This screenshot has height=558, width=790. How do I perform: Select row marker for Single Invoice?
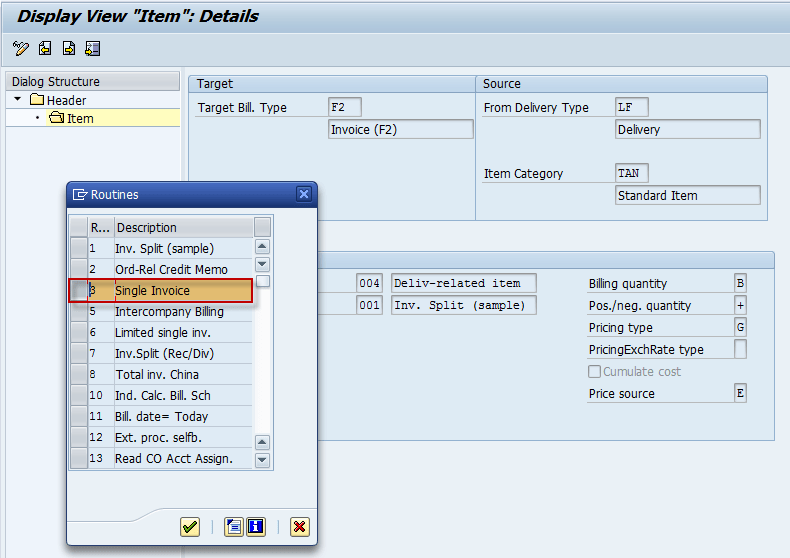click(79, 291)
